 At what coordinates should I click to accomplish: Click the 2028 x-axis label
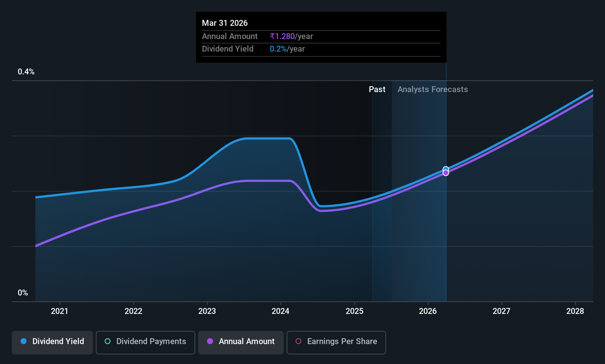point(575,311)
